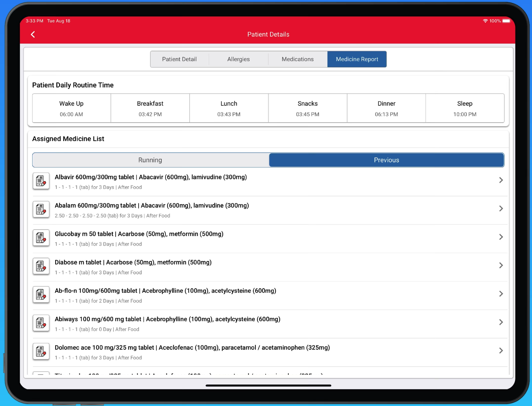Expand Glucobay m 50 row chevron
532x406 pixels.
(501, 237)
